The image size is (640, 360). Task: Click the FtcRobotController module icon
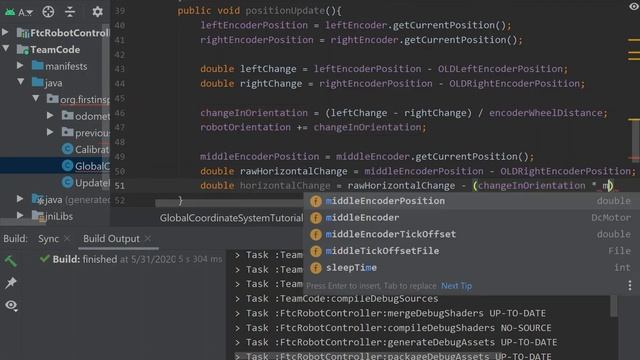[22, 33]
